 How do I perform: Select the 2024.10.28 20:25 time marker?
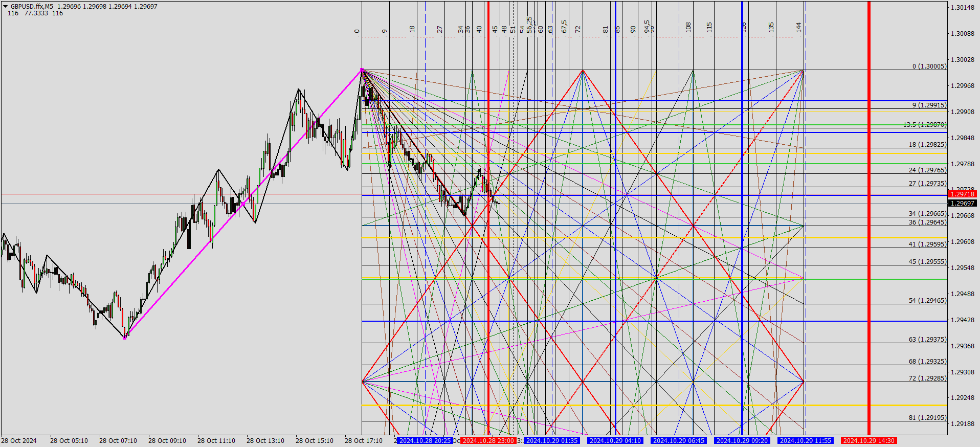click(x=425, y=440)
